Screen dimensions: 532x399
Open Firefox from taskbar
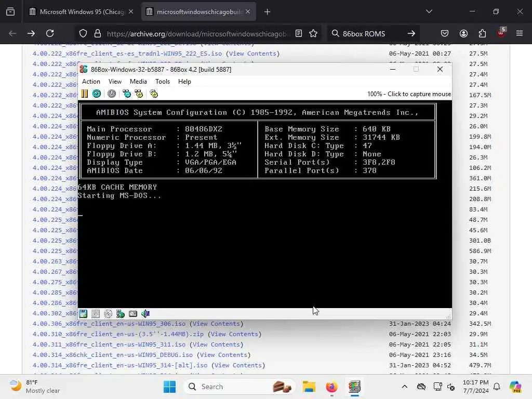[x=331, y=387]
